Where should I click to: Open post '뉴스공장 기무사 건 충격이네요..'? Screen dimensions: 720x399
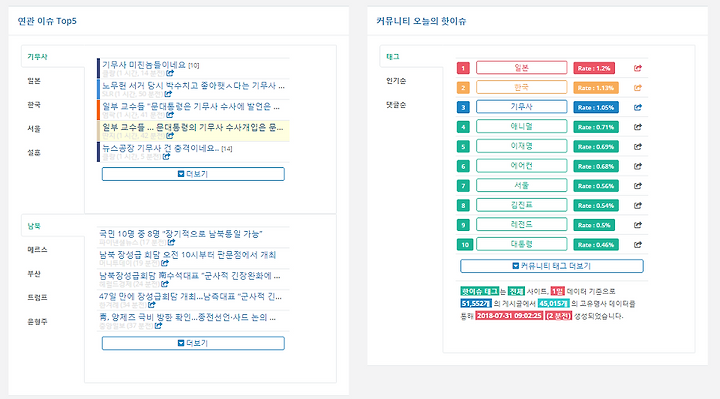tap(161, 148)
